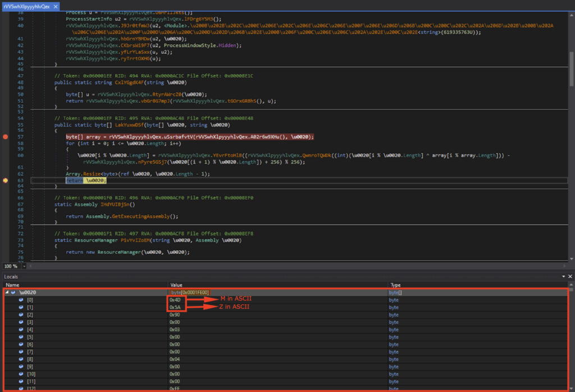The width and height of the screenshot is (575, 392).
Task: Click the field icon beside the [10] local entry
Action: (x=21, y=373)
